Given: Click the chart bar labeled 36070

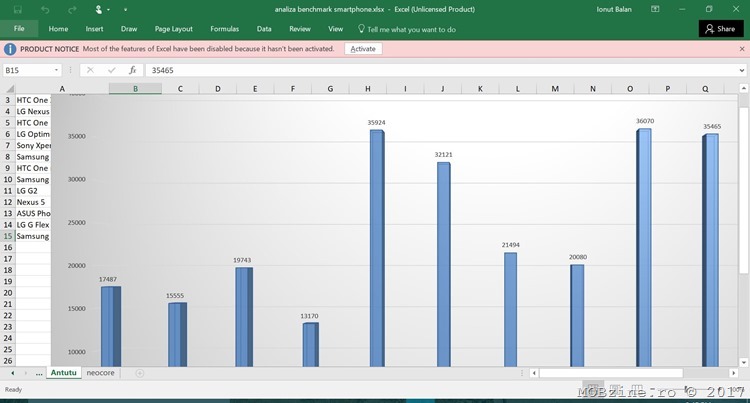Looking at the screenshot, I should [644, 248].
